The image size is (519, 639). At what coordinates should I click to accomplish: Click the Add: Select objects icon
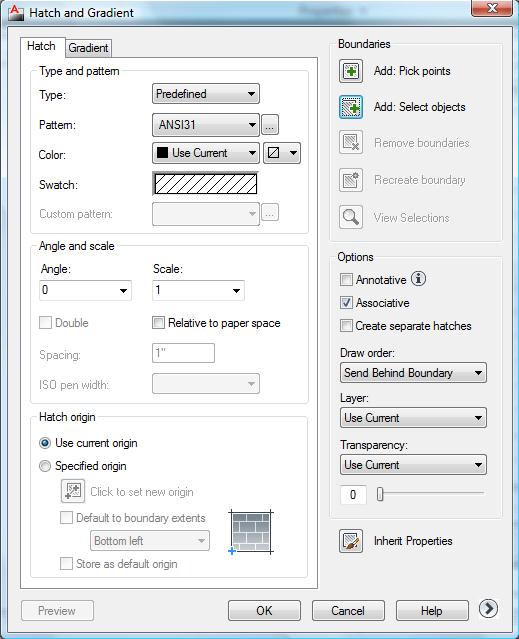(351, 107)
